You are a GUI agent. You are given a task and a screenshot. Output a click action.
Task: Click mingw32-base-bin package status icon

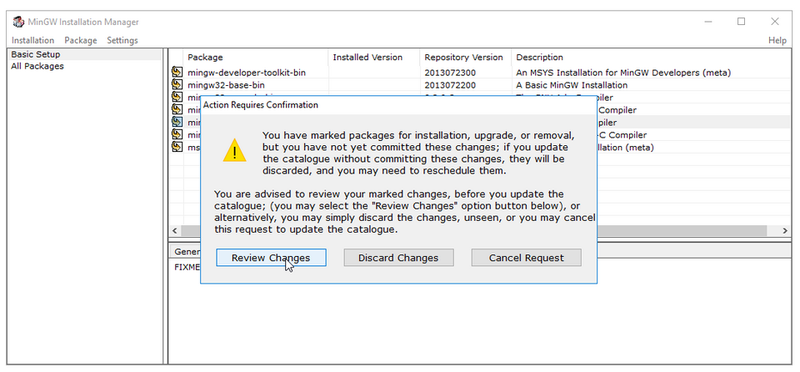[177, 84]
